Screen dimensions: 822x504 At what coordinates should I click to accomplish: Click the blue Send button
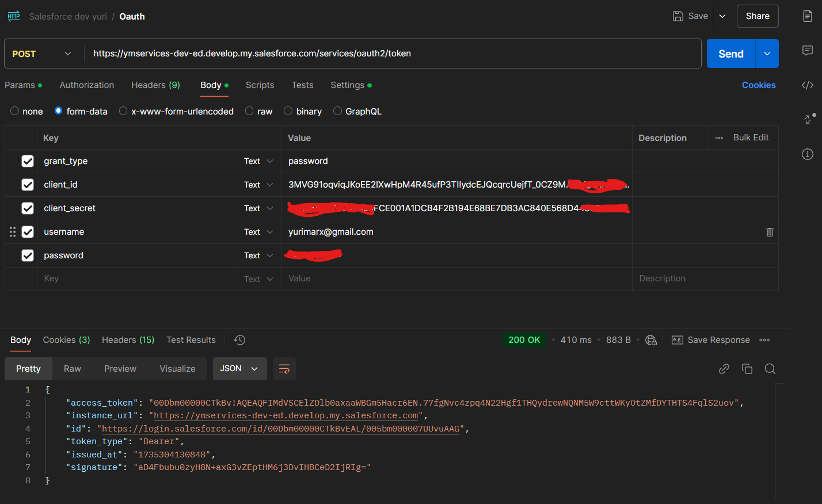point(731,54)
